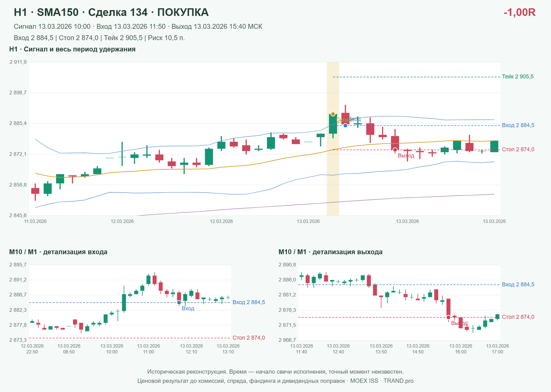Click Вход 2 884,5 label in entry detail chart
The image size is (551, 392).
[249, 302]
